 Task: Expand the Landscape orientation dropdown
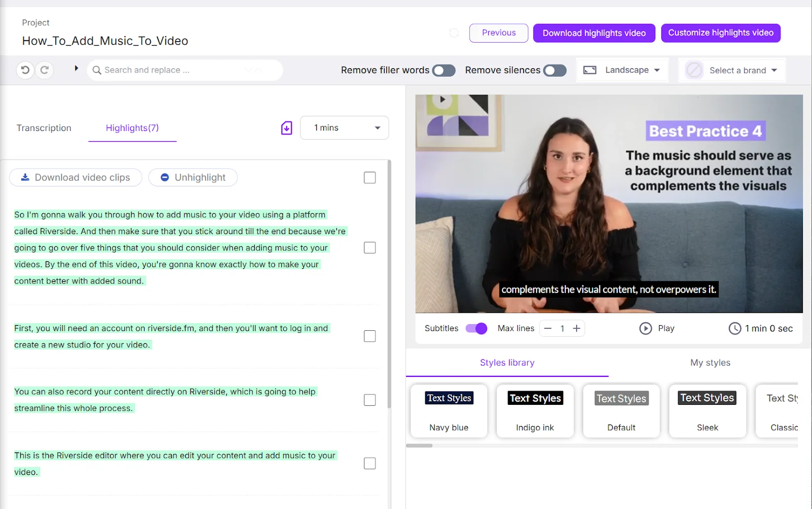point(657,70)
